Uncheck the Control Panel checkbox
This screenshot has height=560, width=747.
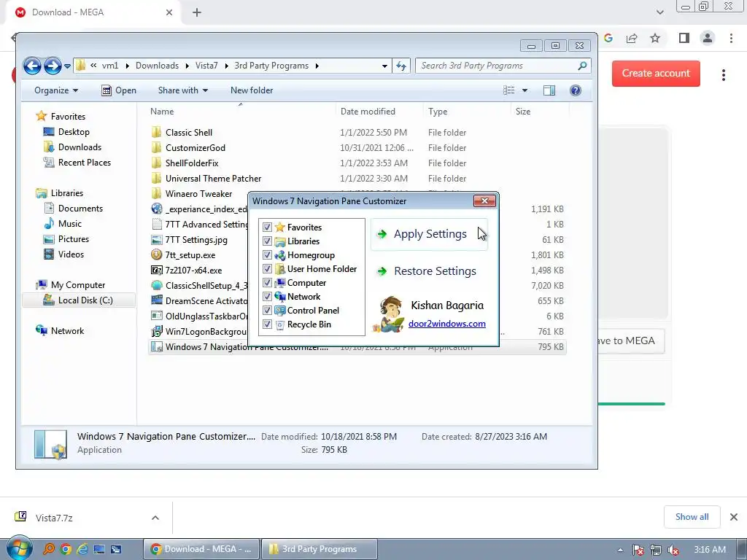[267, 310]
